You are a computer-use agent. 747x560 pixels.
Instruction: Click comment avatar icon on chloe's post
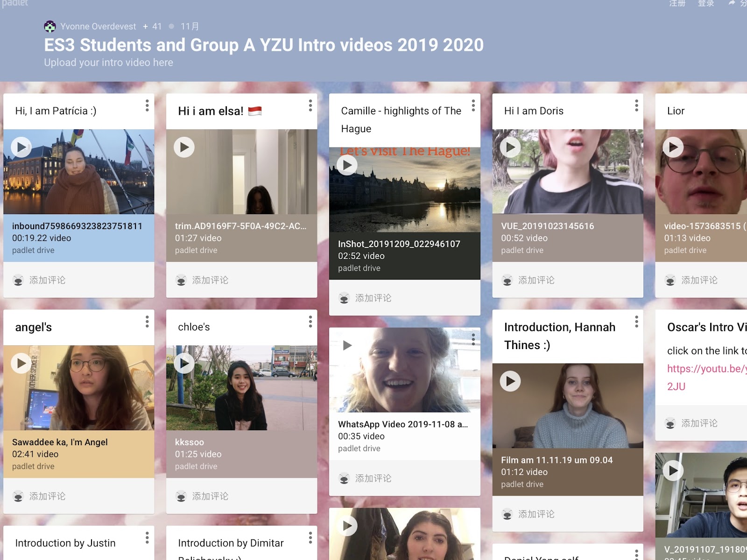(x=181, y=496)
